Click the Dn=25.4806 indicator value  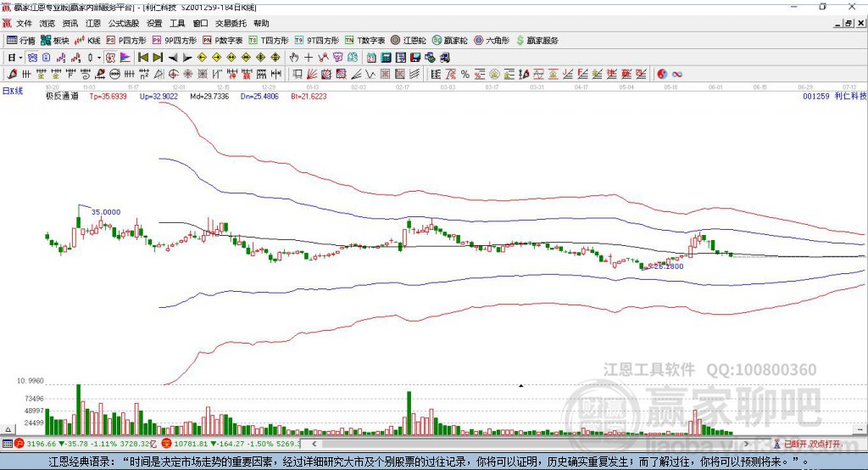tap(259, 97)
